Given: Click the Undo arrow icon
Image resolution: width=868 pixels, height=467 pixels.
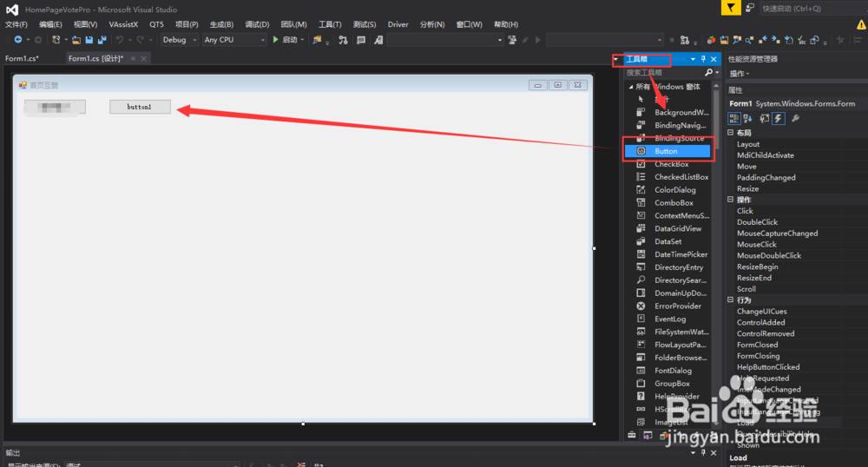Looking at the screenshot, I should tap(119, 40).
